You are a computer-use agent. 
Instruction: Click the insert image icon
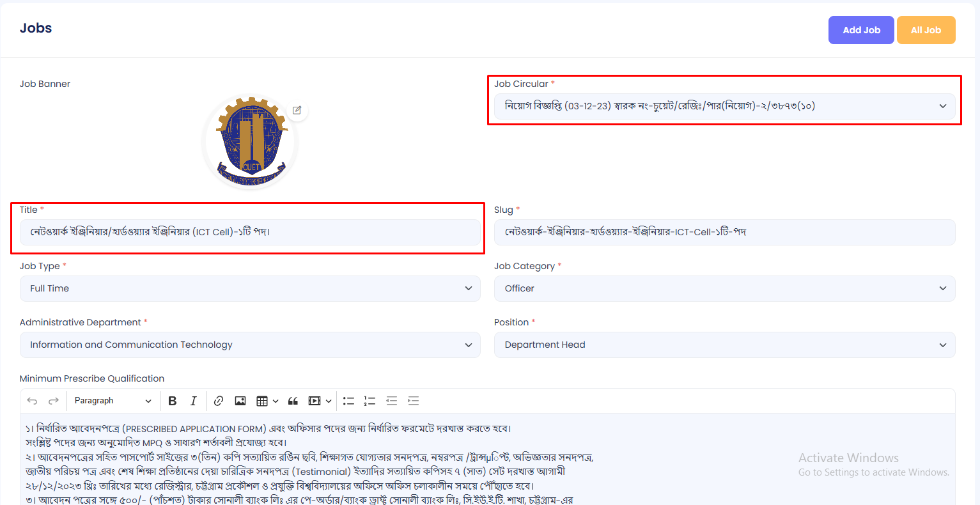click(240, 401)
